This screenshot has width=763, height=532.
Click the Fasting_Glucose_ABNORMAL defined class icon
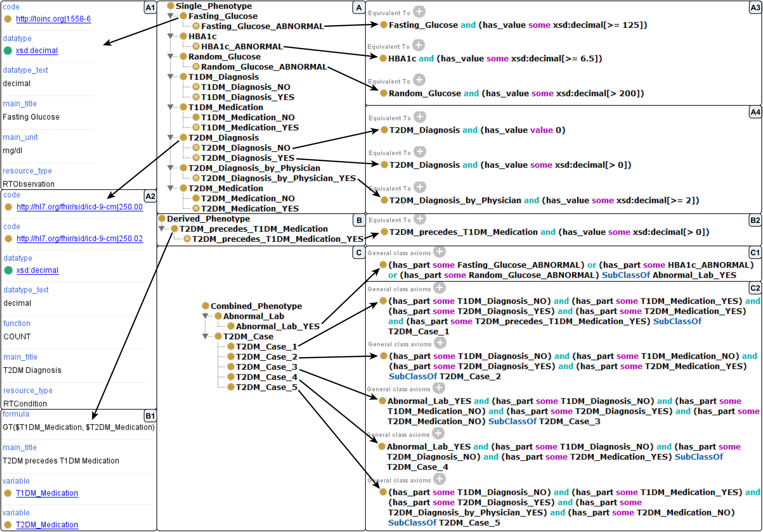[x=196, y=26]
